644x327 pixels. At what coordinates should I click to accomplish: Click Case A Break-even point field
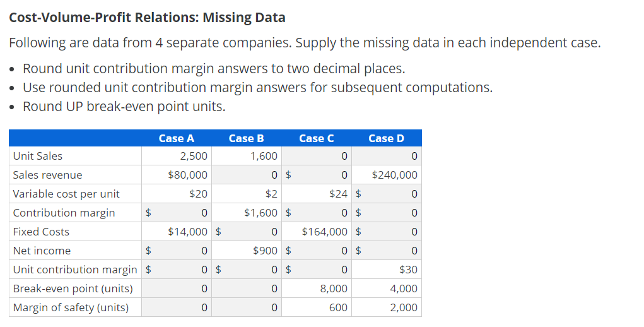(177, 288)
